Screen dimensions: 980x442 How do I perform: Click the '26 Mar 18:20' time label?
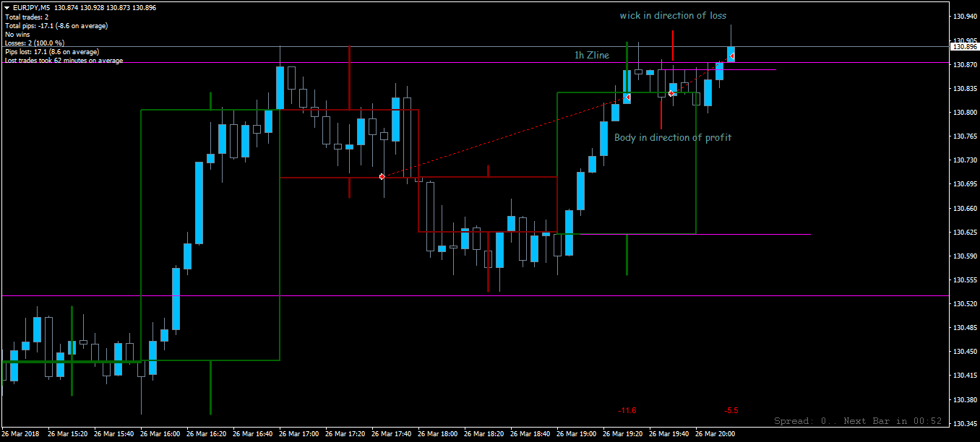pyautogui.click(x=483, y=435)
